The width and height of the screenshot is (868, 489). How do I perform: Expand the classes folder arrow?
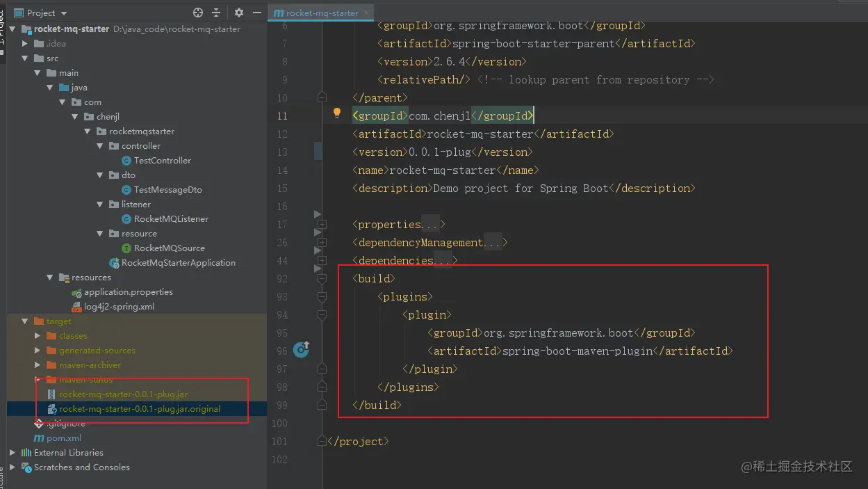(38, 336)
